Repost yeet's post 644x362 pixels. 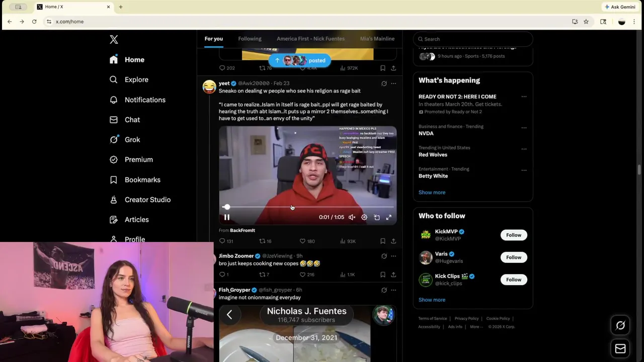(265, 241)
